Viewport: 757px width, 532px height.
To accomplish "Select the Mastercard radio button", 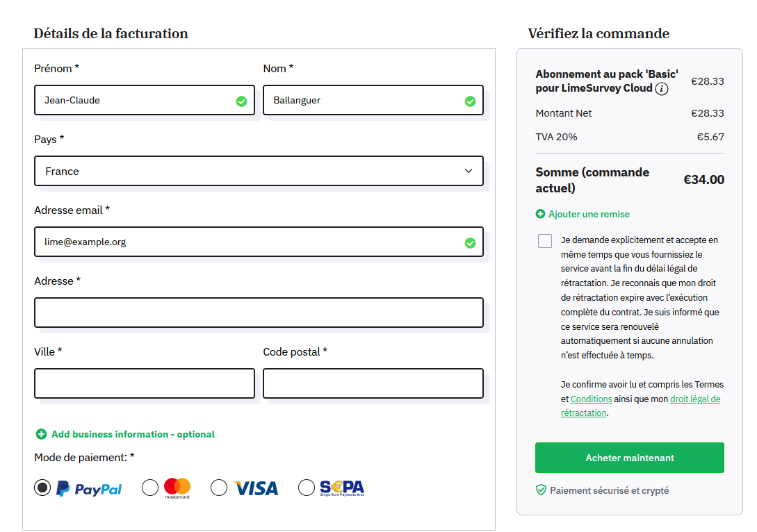I will [x=150, y=488].
